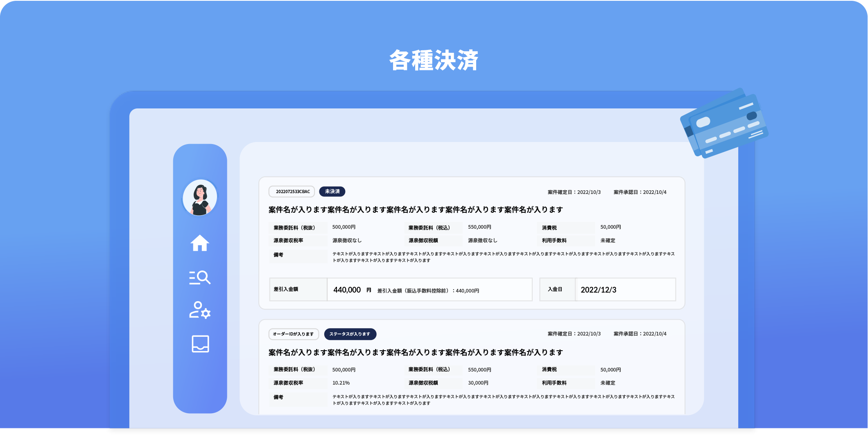Open the user settings icon in sidebar
The height and width of the screenshot is (437, 868).
[x=200, y=310]
